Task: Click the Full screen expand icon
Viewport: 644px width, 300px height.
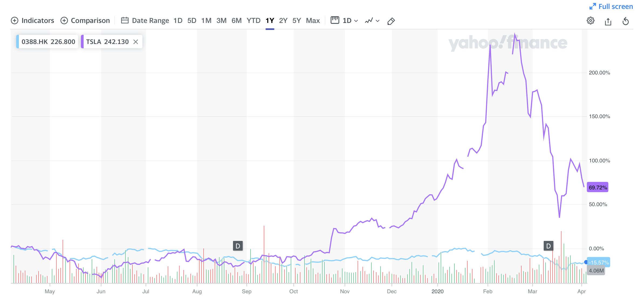Action: pos(592,6)
